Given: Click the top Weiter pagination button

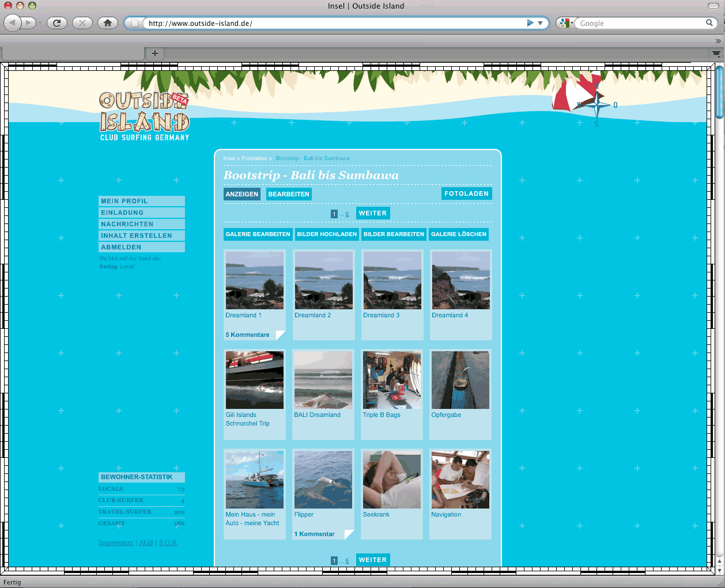Looking at the screenshot, I should [373, 213].
